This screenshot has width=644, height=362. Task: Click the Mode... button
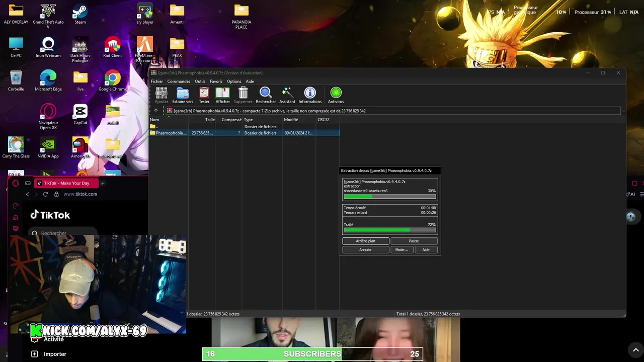click(x=401, y=250)
